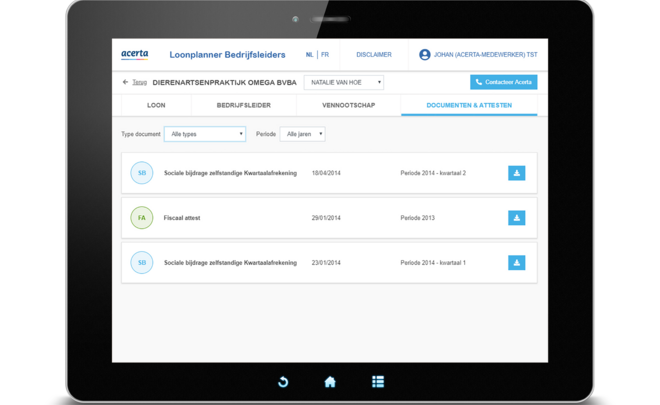Switch to the Loon tab
The width and height of the screenshot is (660, 405).
point(156,105)
